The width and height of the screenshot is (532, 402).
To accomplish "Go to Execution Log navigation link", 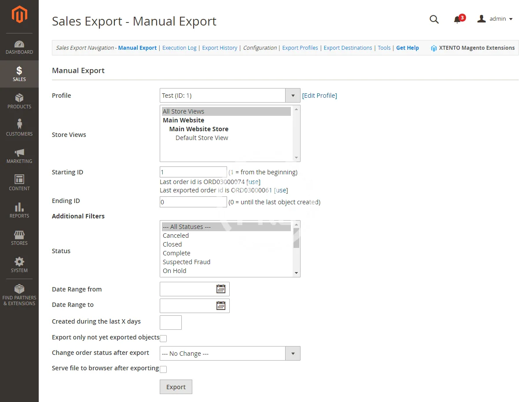I will (179, 48).
